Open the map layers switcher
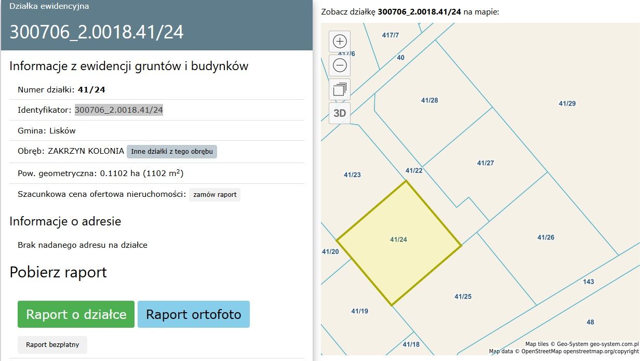The height and width of the screenshot is (361, 644). click(x=340, y=89)
